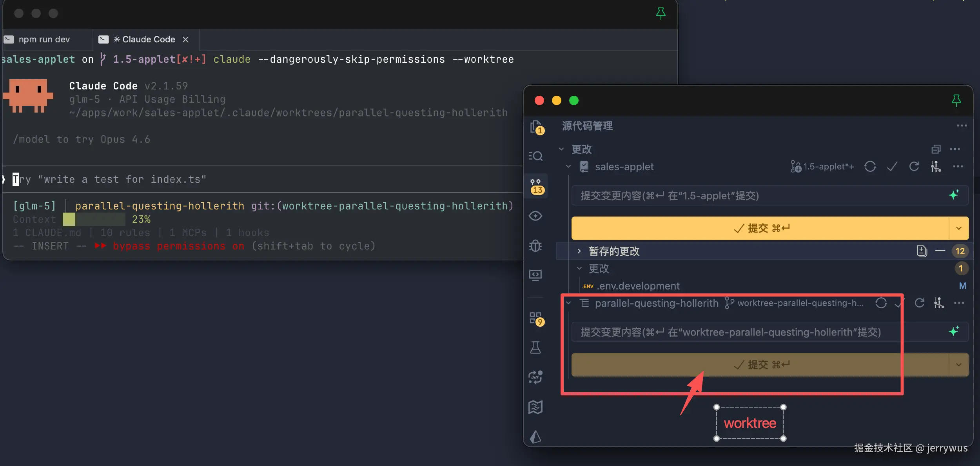
Task: Toggle pin on the terminal window
Action: pyautogui.click(x=661, y=13)
